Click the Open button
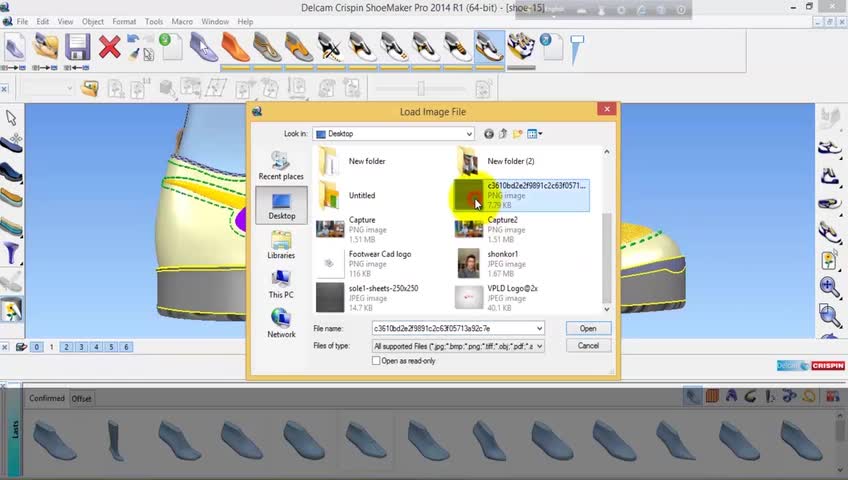 (x=588, y=328)
